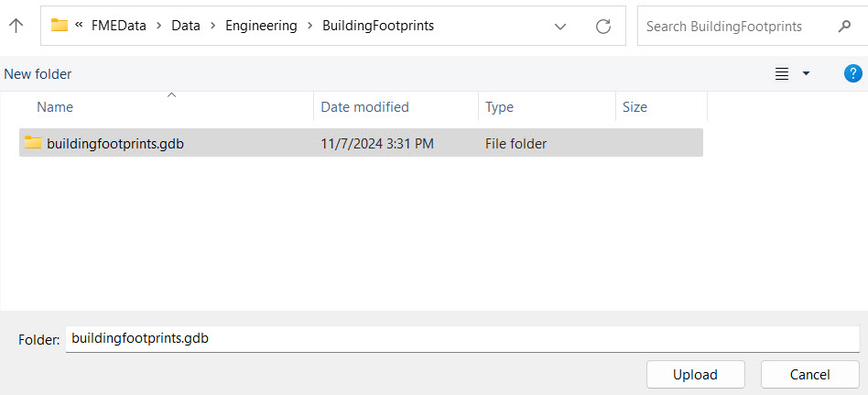
Task: Click the search magnifier icon
Action: point(844,27)
